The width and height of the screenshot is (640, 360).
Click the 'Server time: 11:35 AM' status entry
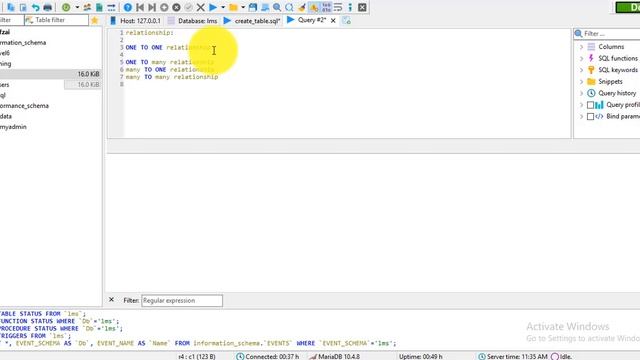click(x=513, y=356)
